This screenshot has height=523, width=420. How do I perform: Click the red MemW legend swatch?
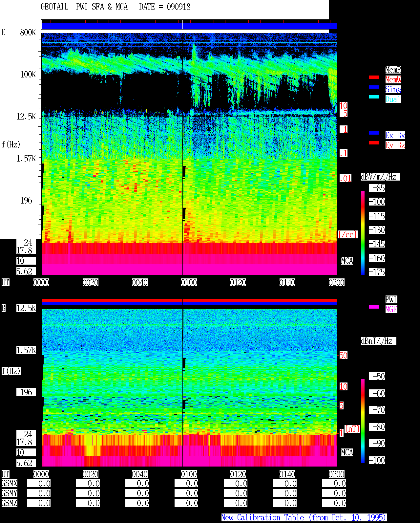coord(374,77)
